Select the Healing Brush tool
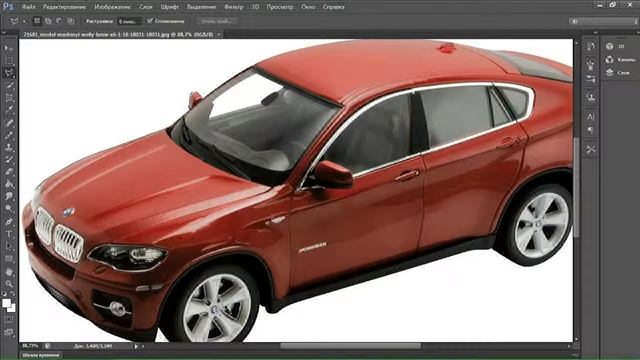The image size is (640, 360). pyautogui.click(x=9, y=122)
